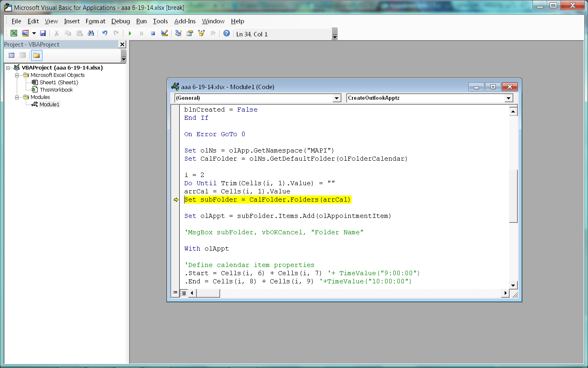588x368 pixels.
Task: Open the (General) object dropdown
Action: (x=336, y=98)
